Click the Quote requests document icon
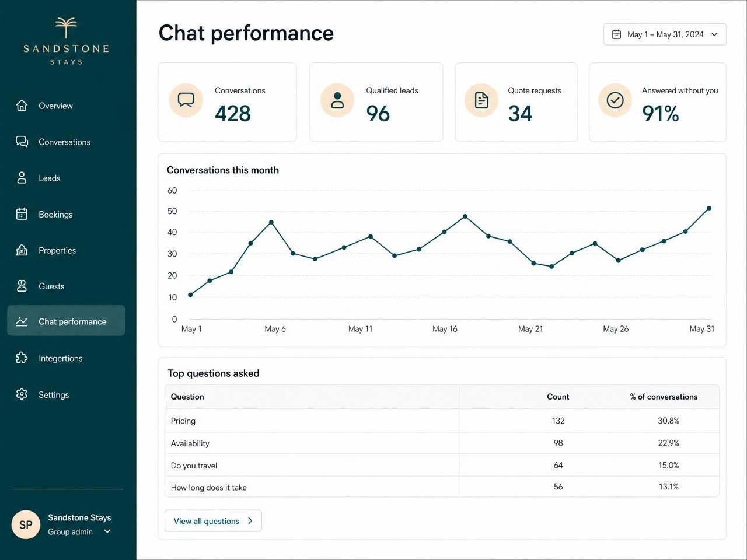Screen dimensions: 747x560 (x=481, y=100)
